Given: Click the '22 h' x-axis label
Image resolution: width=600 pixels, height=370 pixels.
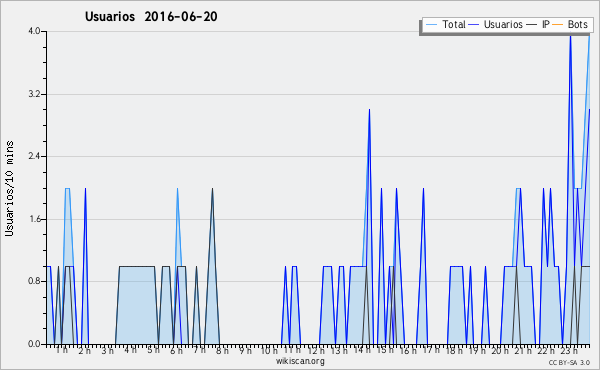Looking at the screenshot, I should (546, 350).
